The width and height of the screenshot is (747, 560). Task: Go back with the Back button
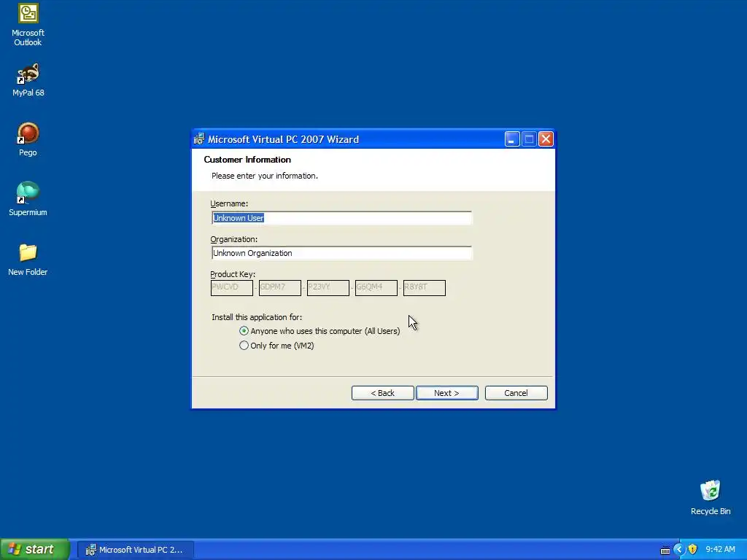point(382,393)
